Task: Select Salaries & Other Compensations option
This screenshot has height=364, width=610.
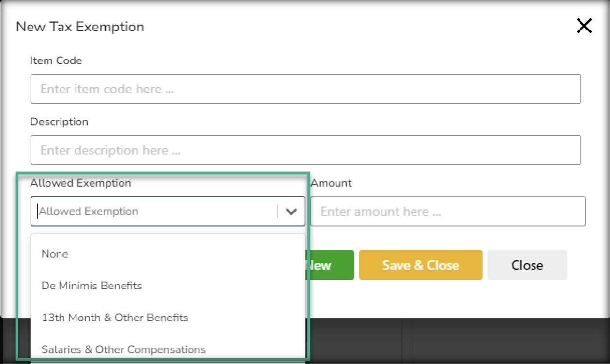Action: pos(124,349)
